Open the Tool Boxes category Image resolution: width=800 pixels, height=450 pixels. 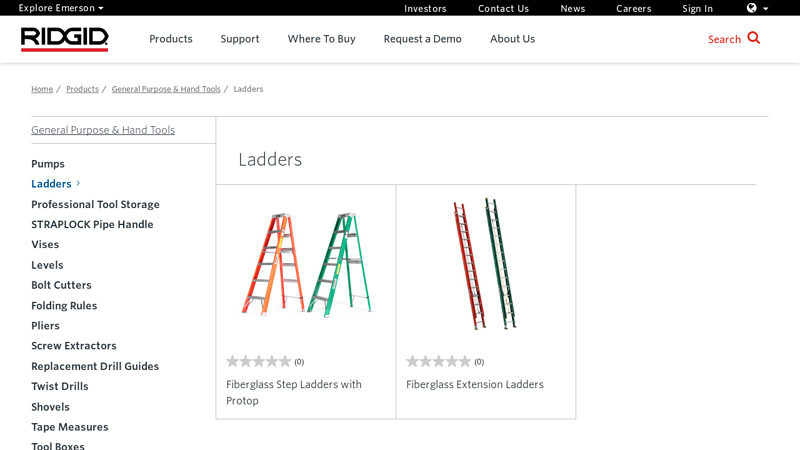58,445
